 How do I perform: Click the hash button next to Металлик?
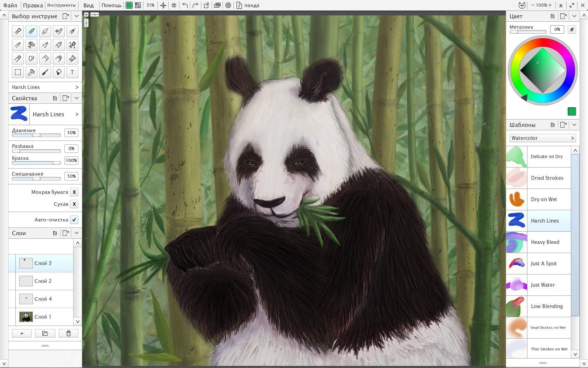pos(572,29)
